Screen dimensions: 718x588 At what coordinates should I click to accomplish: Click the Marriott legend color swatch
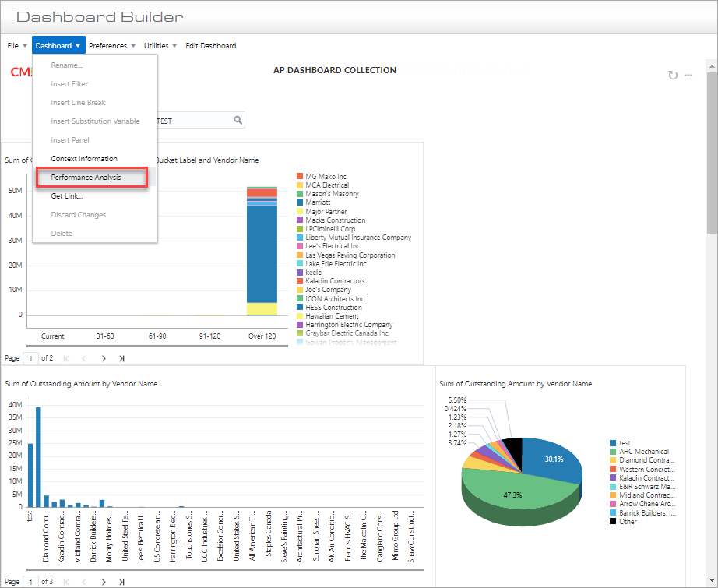[x=300, y=202]
